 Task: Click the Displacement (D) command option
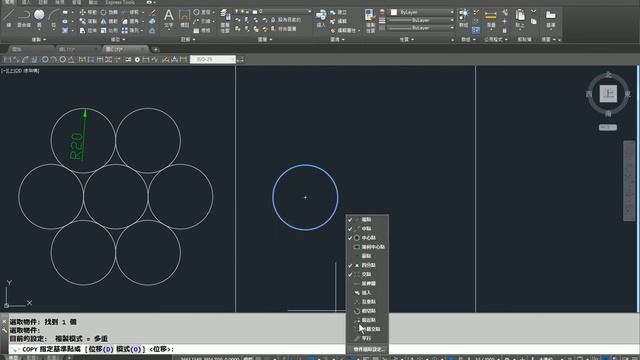(100, 349)
